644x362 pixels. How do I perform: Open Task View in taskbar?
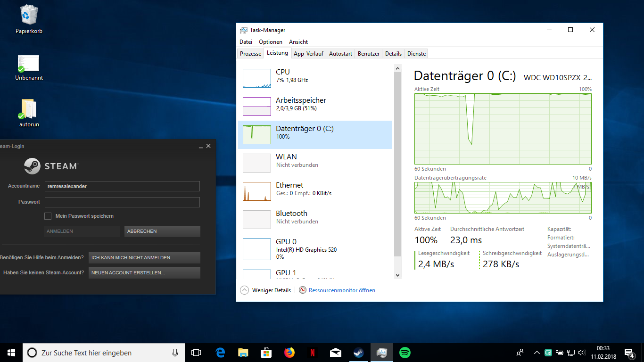click(196, 353)
